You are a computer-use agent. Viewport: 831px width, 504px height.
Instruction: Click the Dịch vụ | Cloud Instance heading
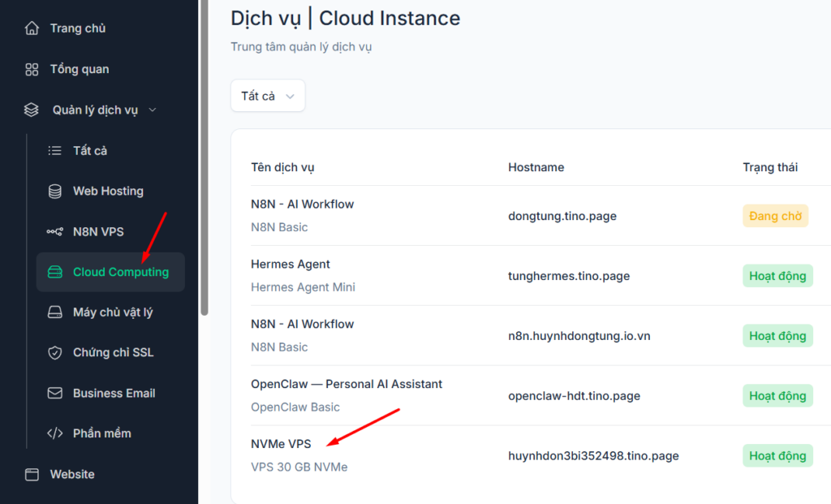346,19
